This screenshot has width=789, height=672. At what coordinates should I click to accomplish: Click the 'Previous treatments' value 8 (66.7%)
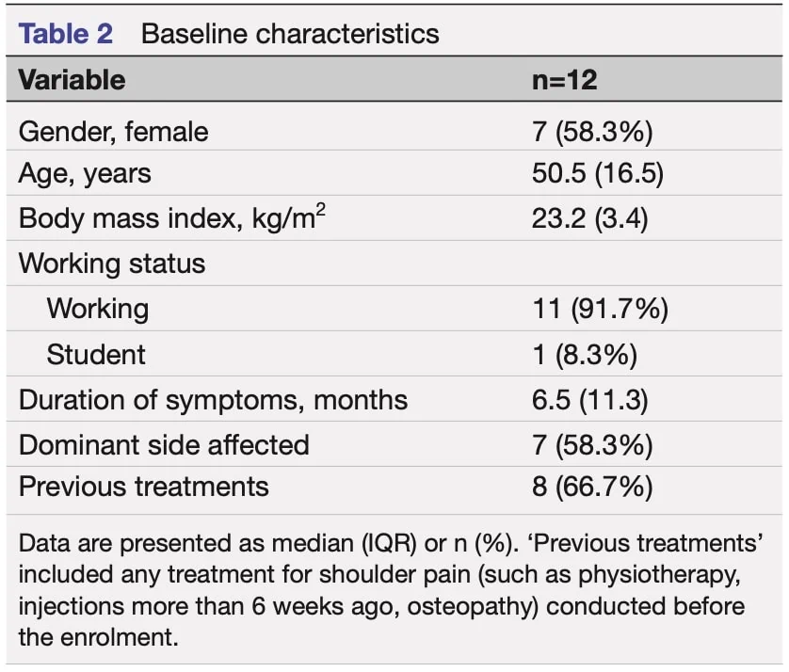592,487
